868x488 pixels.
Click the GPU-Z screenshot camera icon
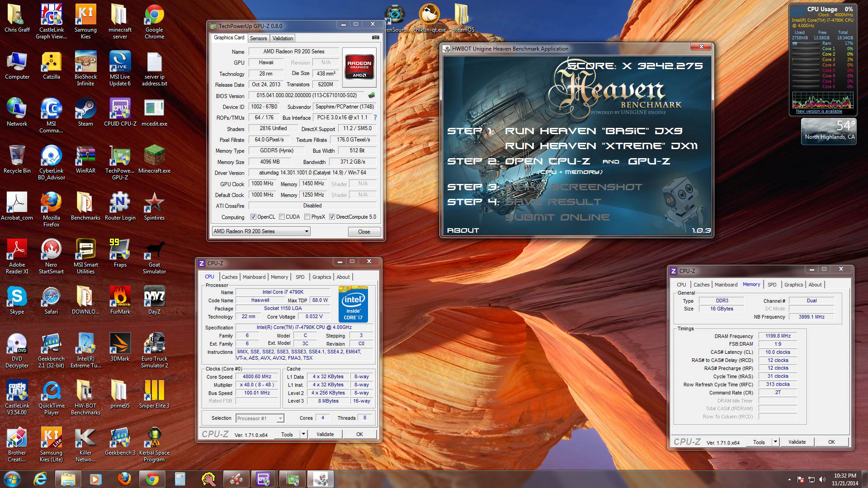click(x=375, y=38)
